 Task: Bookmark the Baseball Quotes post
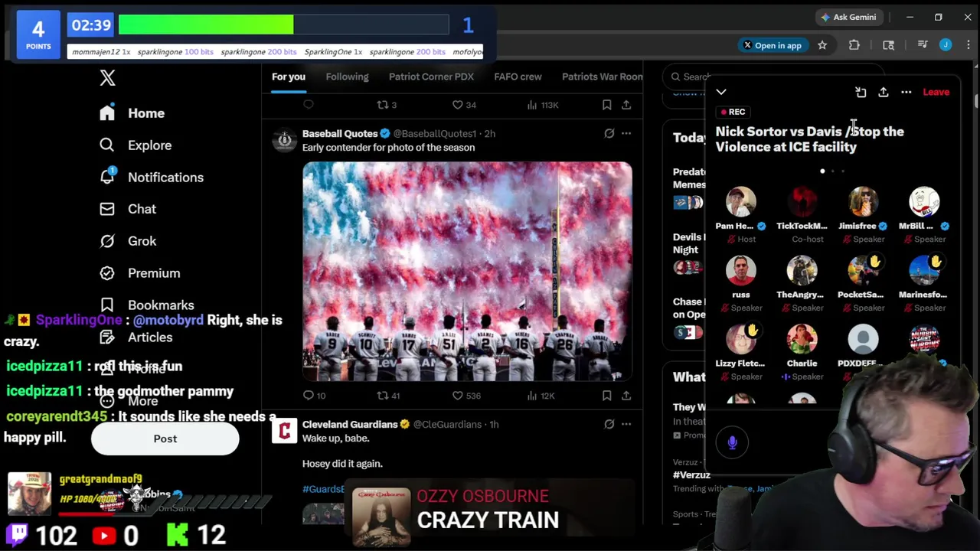[x=606, y=396]
